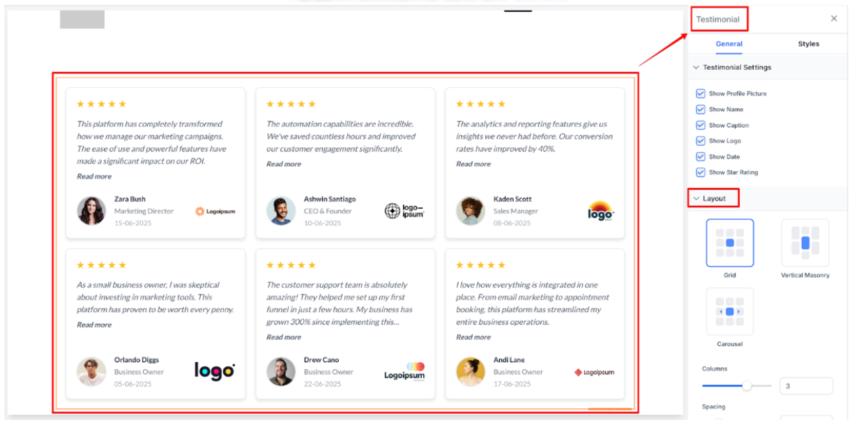Select the caption Marketing Director
The width and height of the screenshot is (868, 432).
tap(144, 211)
